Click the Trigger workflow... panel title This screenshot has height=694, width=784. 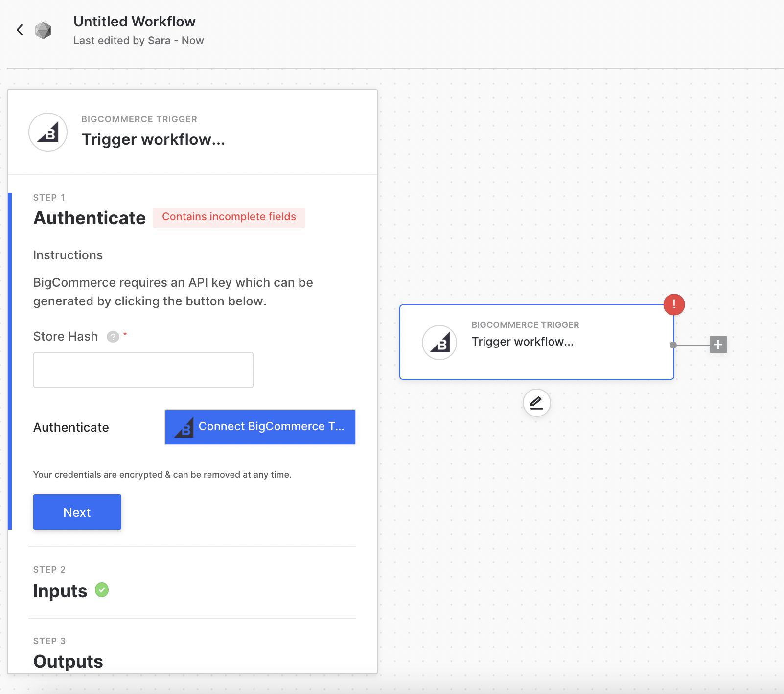(x=153, y=139)
